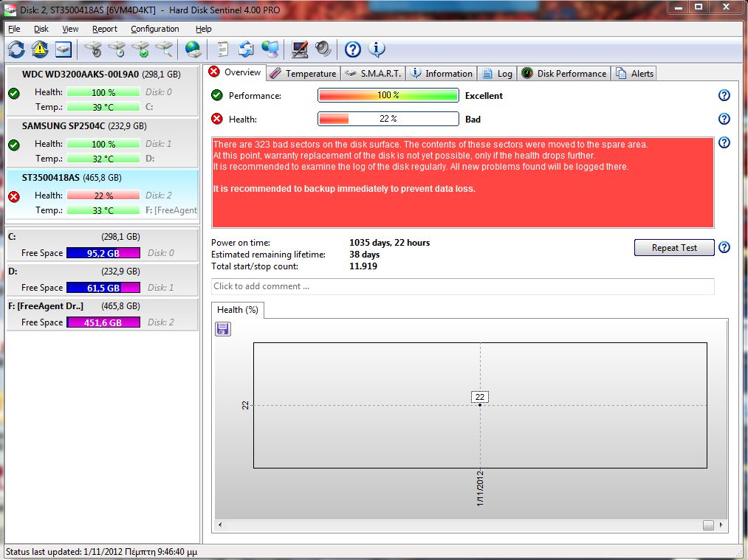Screen dimensions: 748x560
Task: Click the disk icon with speaker symbol
Action: click(x=93, y=49)
